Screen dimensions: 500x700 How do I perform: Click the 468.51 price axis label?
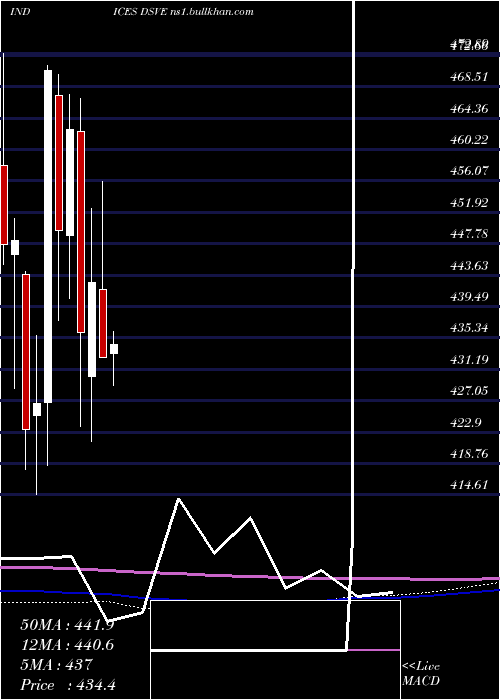(469, 77)
